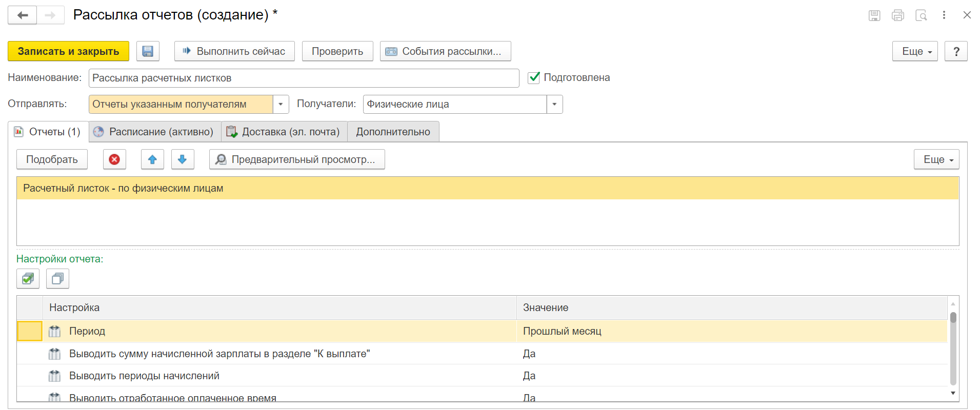Open print preview icon in title bar
Viewport: 980px width, 410px height.
tap(921, 15)
